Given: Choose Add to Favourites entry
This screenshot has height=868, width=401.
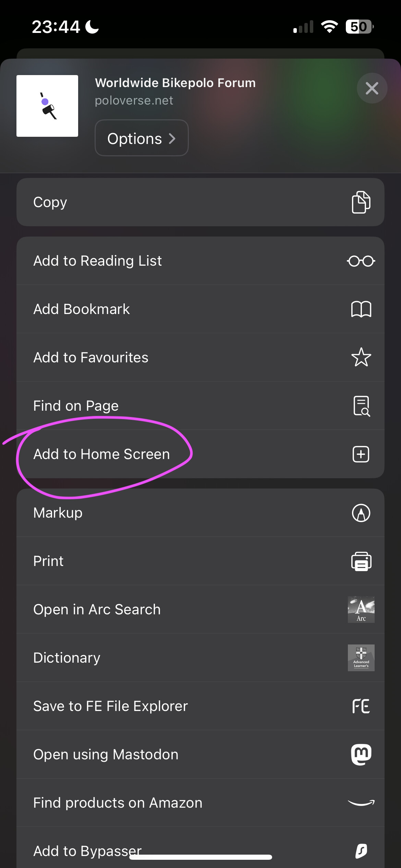Looking at the screenshot, I should [x=200, y=357].
